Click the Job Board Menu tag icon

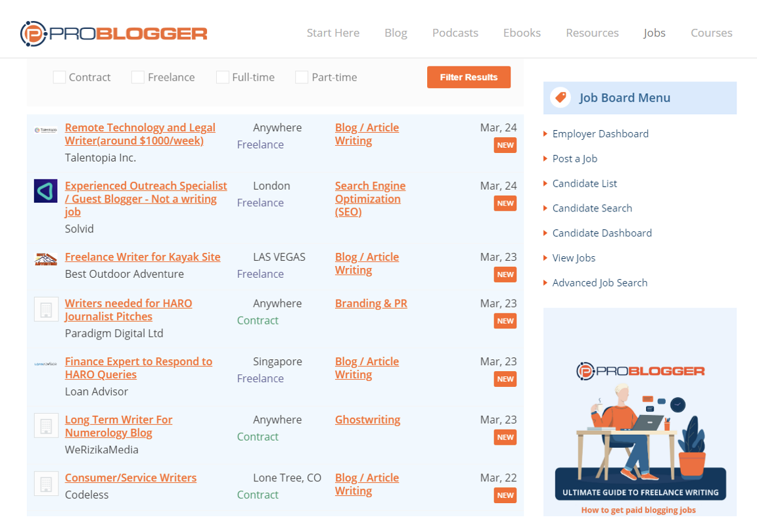click(560, 98)
